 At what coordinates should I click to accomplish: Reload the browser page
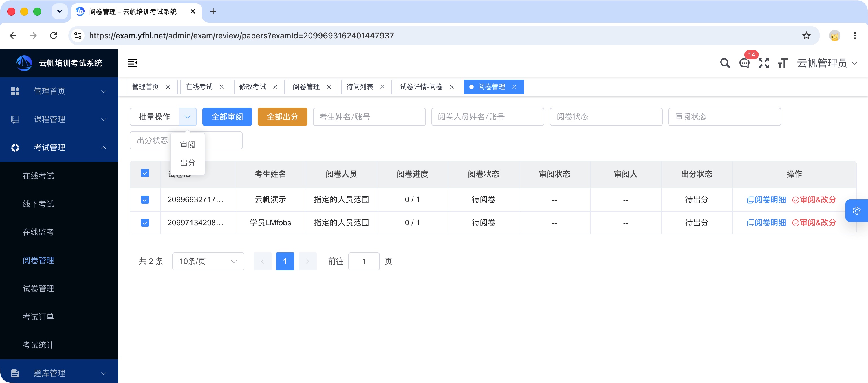[54, 35]
